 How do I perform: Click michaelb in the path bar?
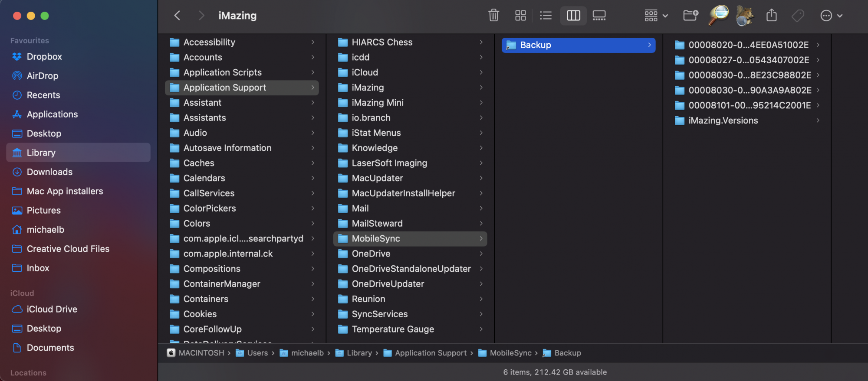302,353
